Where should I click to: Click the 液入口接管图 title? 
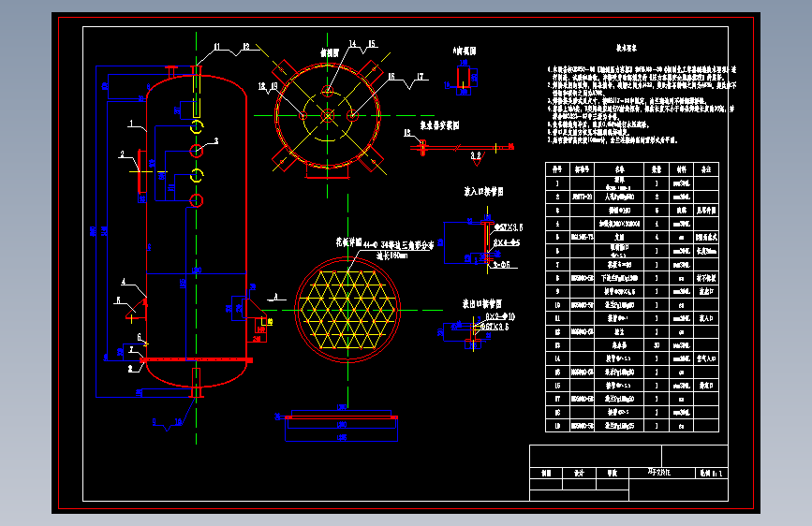pyautogui.click(x=483, y=192)
